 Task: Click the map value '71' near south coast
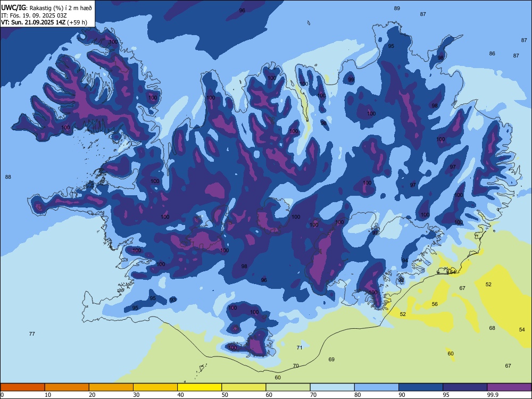[299, 347]
